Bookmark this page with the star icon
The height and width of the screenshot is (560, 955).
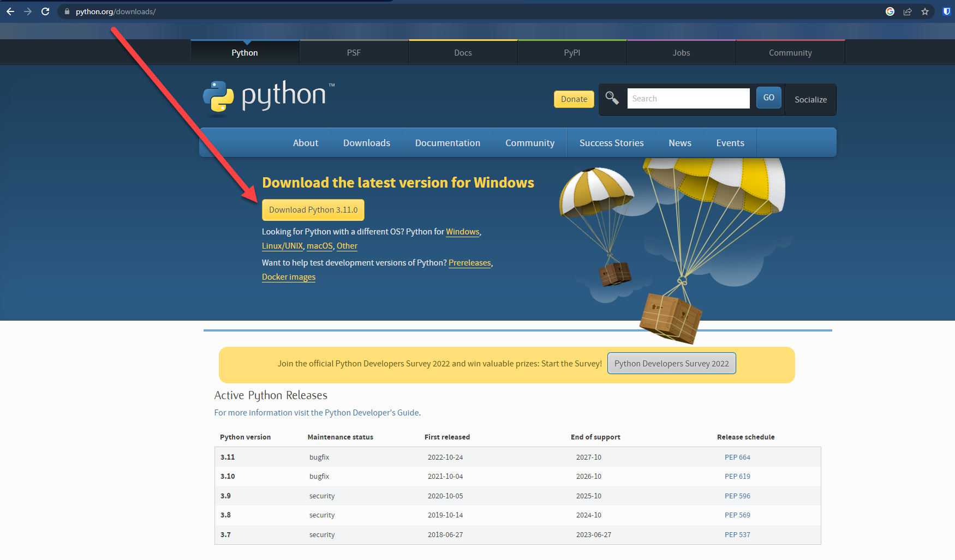click(925, 11)
